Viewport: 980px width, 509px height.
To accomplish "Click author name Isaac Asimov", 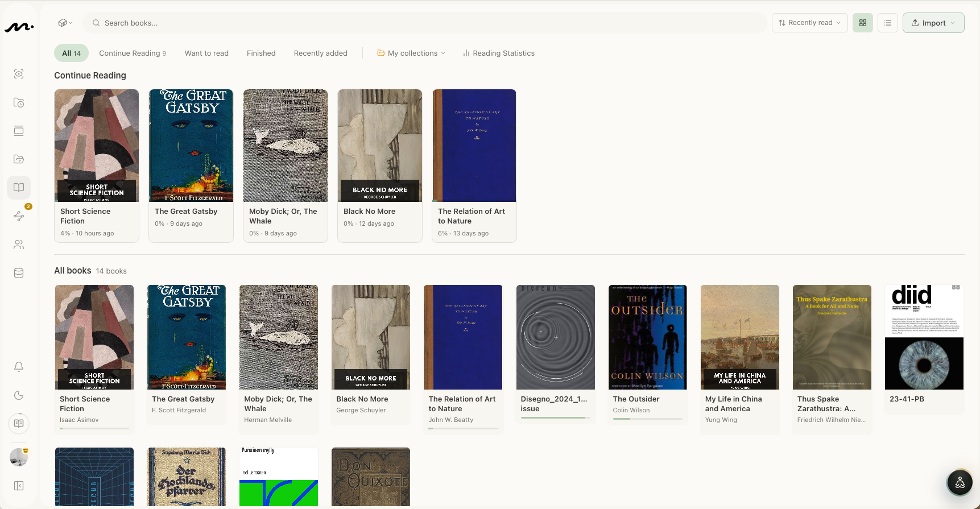I will tap(79, 420).
